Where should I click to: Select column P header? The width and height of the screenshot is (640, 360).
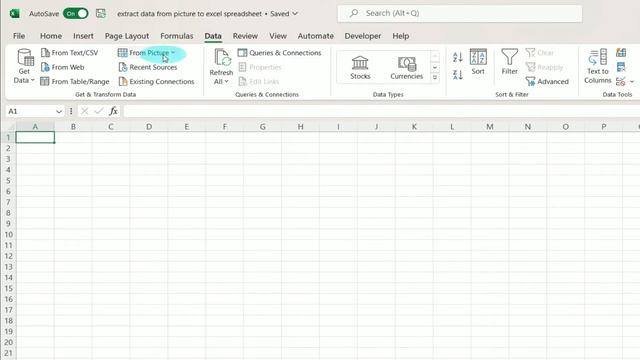604,127
